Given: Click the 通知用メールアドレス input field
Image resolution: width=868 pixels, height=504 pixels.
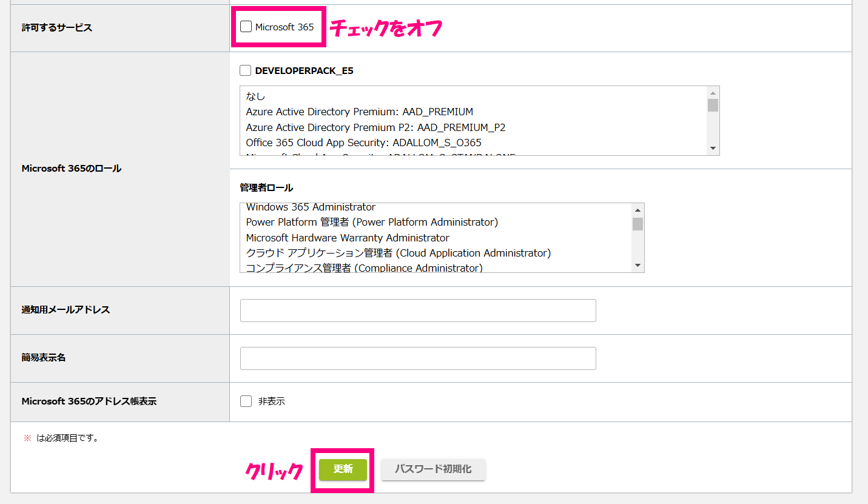Looking at the screenshot, I should point(418,310).
